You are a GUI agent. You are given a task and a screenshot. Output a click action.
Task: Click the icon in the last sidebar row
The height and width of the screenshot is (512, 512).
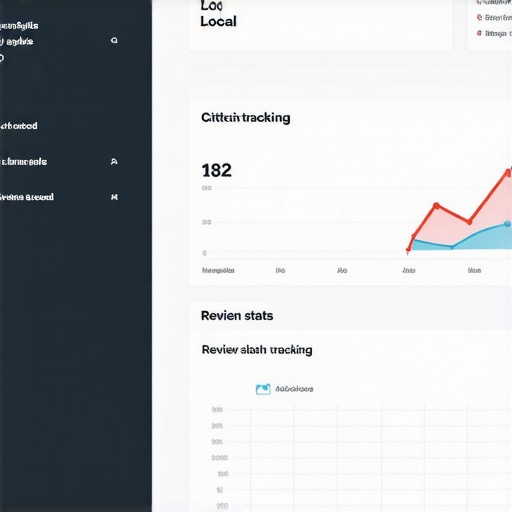coord(114,197)
